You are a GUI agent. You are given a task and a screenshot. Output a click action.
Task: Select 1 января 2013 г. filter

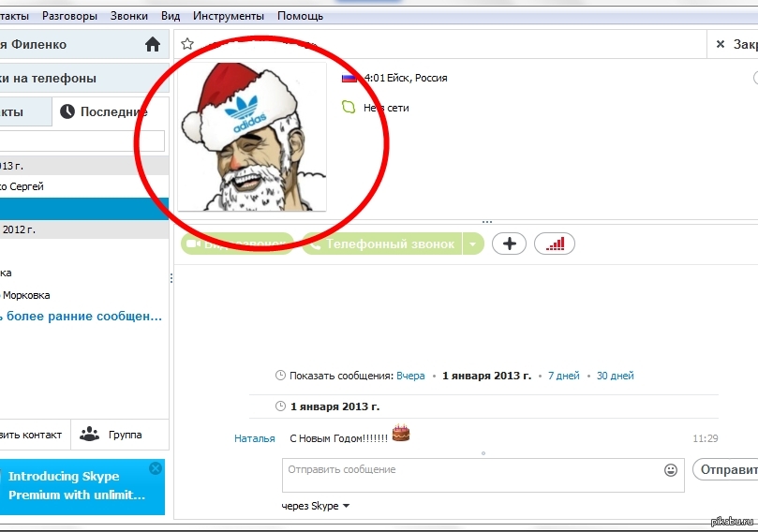[x=487, y=376]
